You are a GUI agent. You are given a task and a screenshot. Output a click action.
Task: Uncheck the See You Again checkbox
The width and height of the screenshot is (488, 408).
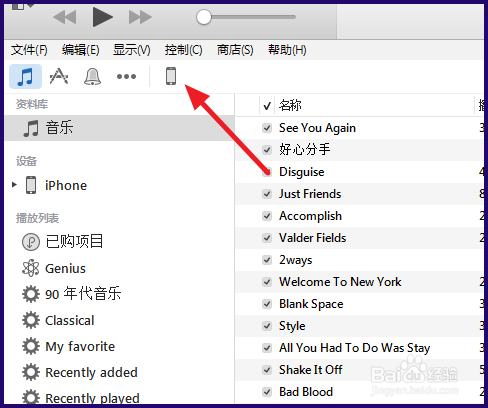tap(267, 128)
